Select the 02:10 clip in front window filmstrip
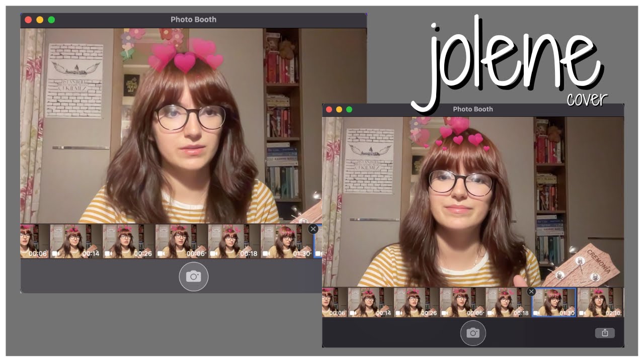Image resolution: width=644 pixels, height=362 pixels. pyautogui.click(x=600, y=303)
